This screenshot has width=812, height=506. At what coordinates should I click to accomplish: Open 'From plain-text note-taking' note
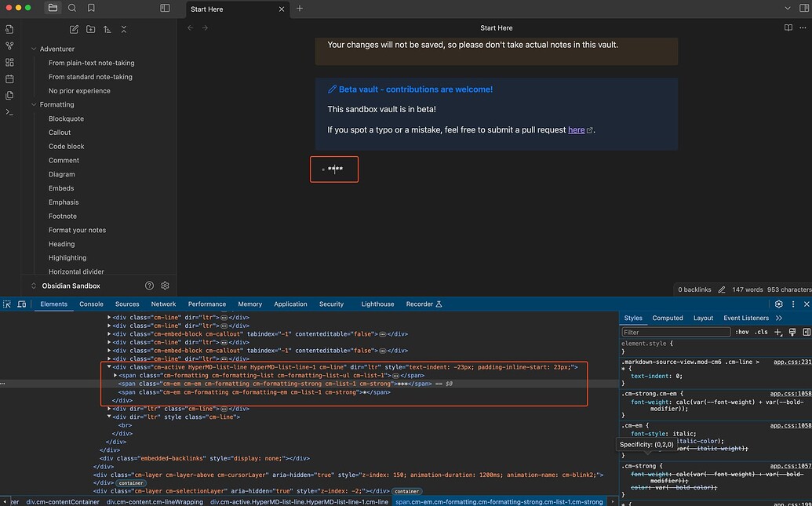(x=92, y=63)
